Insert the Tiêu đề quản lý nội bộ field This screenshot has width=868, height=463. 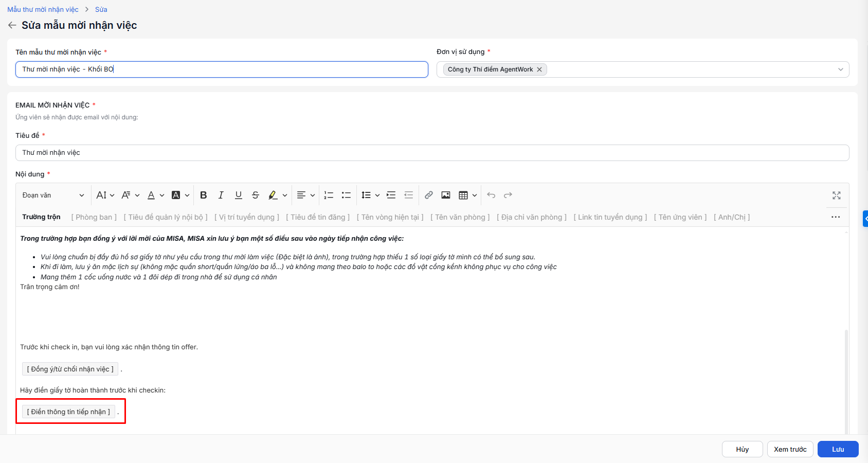click(x=166, y=217)
